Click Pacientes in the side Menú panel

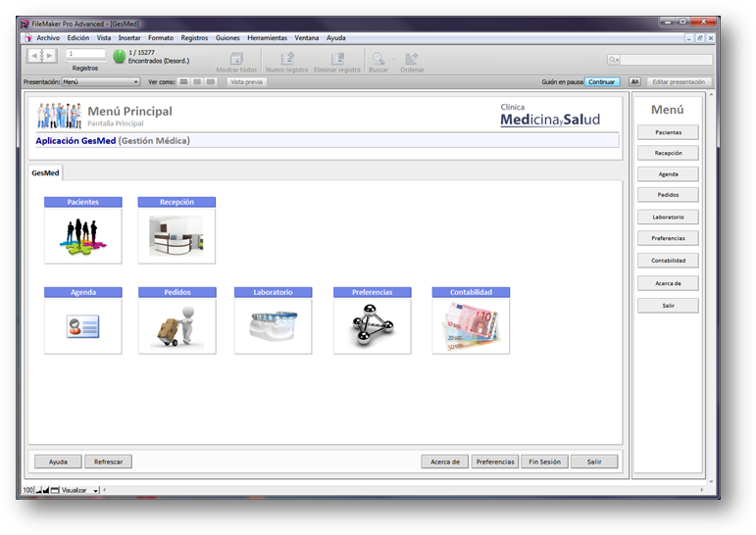click(669, 132)
